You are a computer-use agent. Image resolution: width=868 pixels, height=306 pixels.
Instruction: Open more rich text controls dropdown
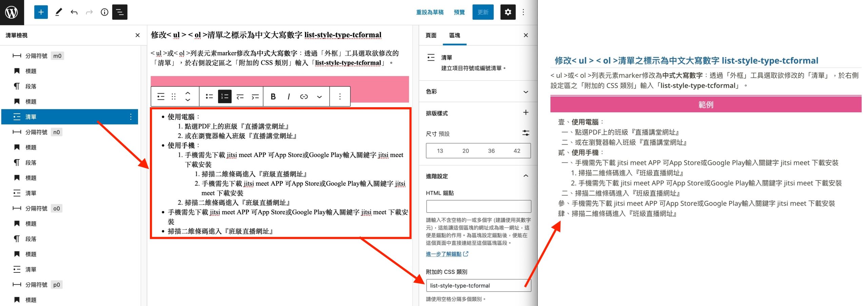319,97
